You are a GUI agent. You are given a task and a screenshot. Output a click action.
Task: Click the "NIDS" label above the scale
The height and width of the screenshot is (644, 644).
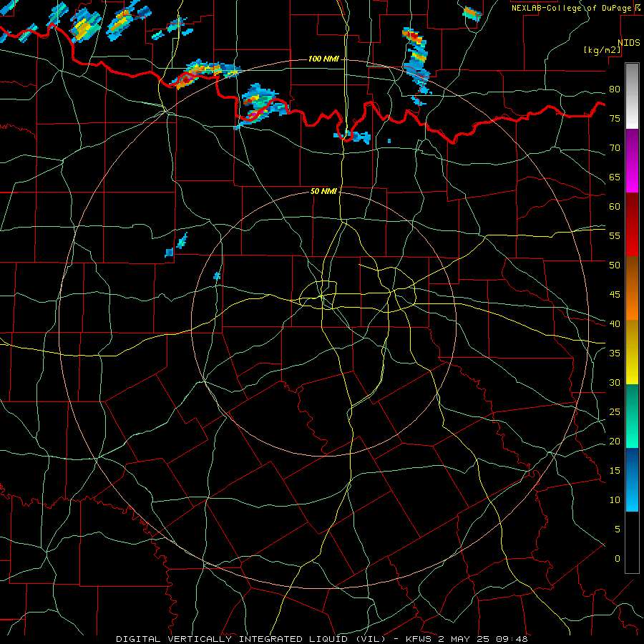tap(629, 43)
